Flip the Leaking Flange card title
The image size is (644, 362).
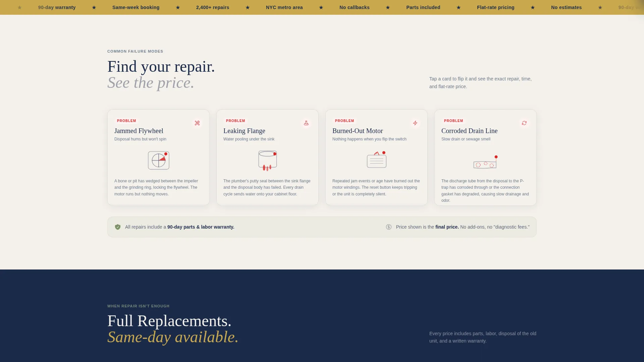click(x=244, y=131)
